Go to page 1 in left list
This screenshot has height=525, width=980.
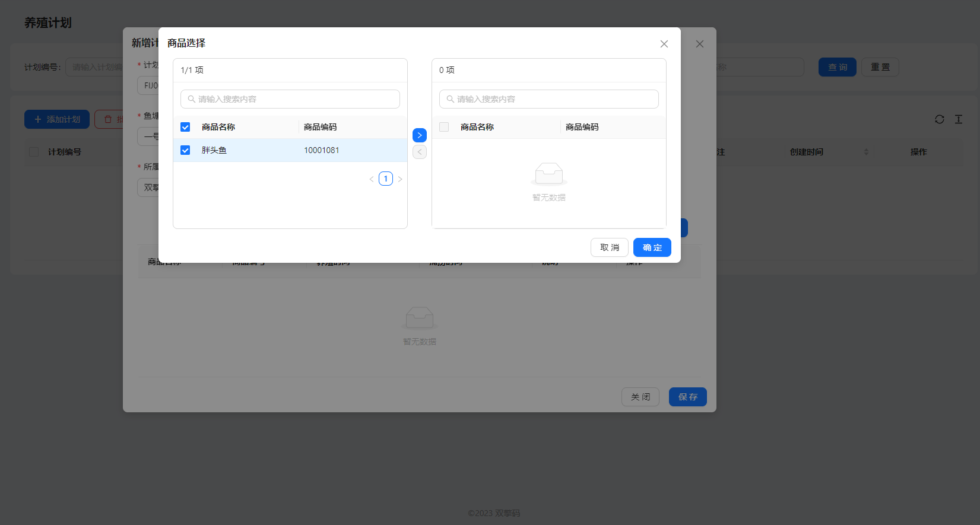(x=386, y=179)
